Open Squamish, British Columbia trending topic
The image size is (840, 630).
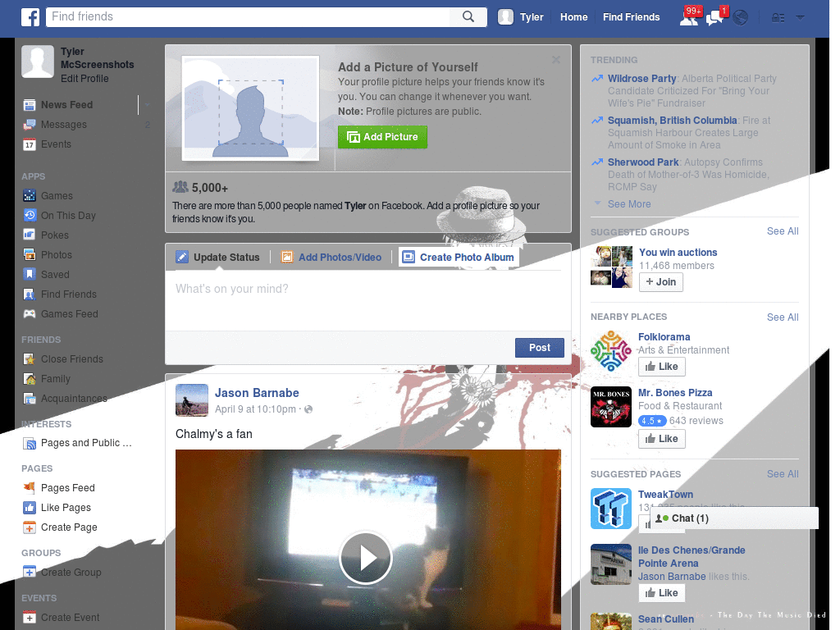coord(672,121)
